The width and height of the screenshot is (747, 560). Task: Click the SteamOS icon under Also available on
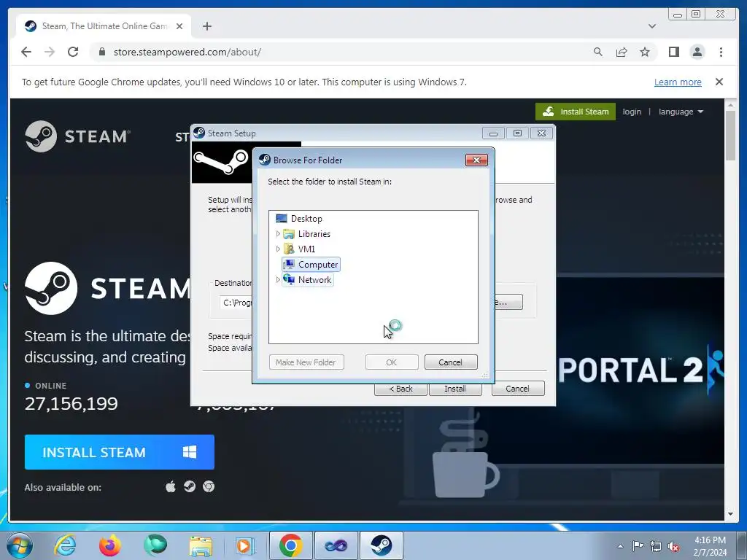click(x=190, y=486)
